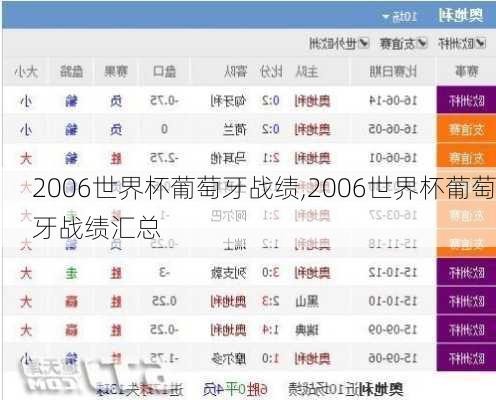Open the 10场 match count dropdown
Screen dimensions: 496x400
pyautogui.click(x=400, y=16)
